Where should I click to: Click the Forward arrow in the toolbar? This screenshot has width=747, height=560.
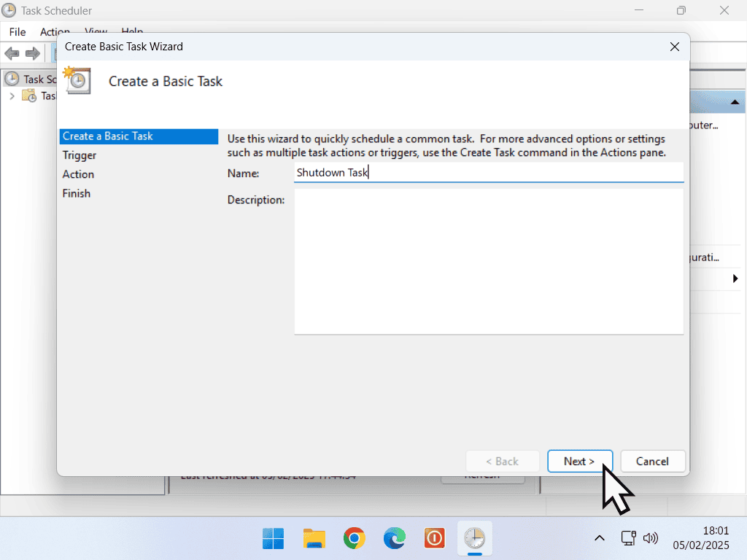(32, 53)
